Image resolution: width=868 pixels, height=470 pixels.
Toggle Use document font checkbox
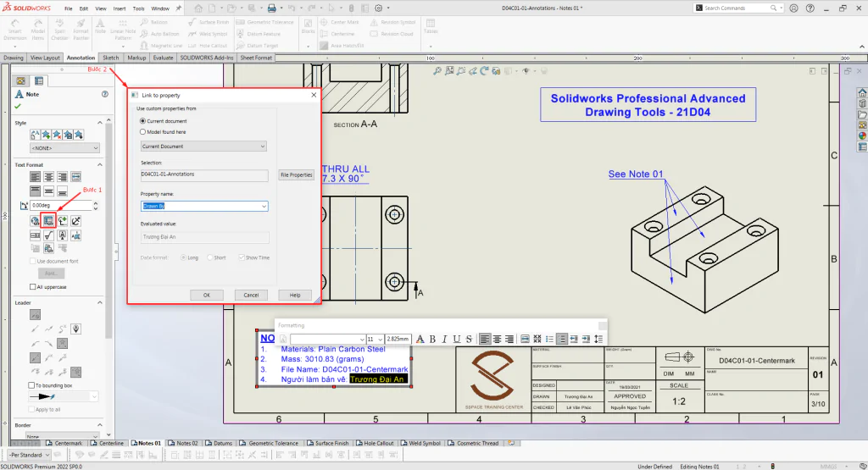(33, 261)
